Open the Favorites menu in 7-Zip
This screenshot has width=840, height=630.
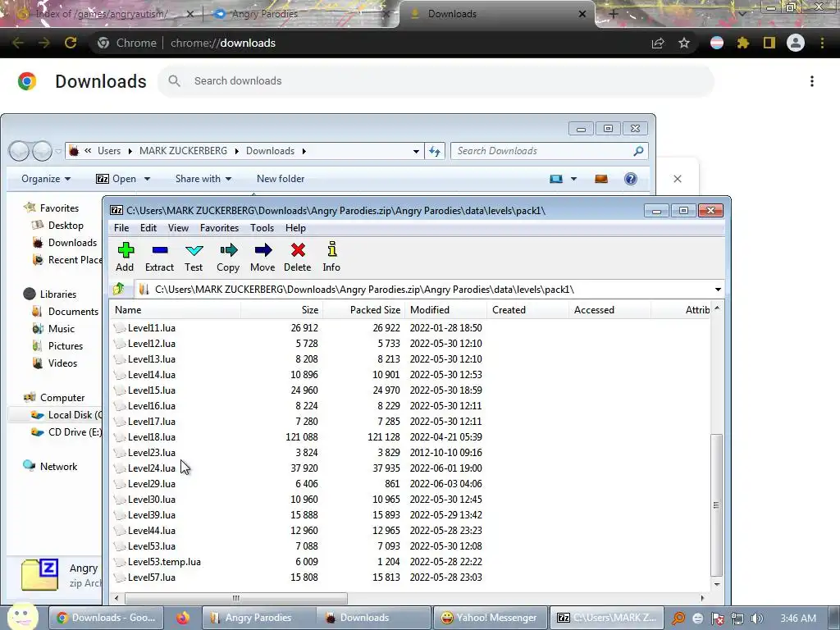click(x=220, y=228)
